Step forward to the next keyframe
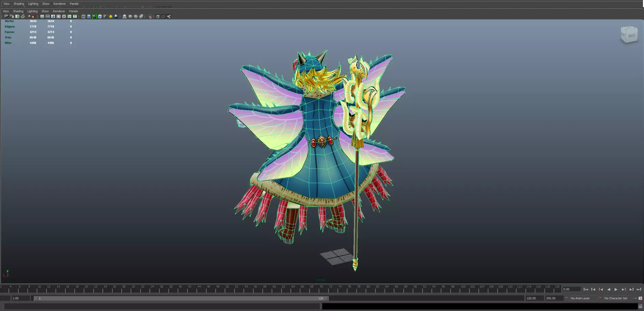 click(624, 290)
